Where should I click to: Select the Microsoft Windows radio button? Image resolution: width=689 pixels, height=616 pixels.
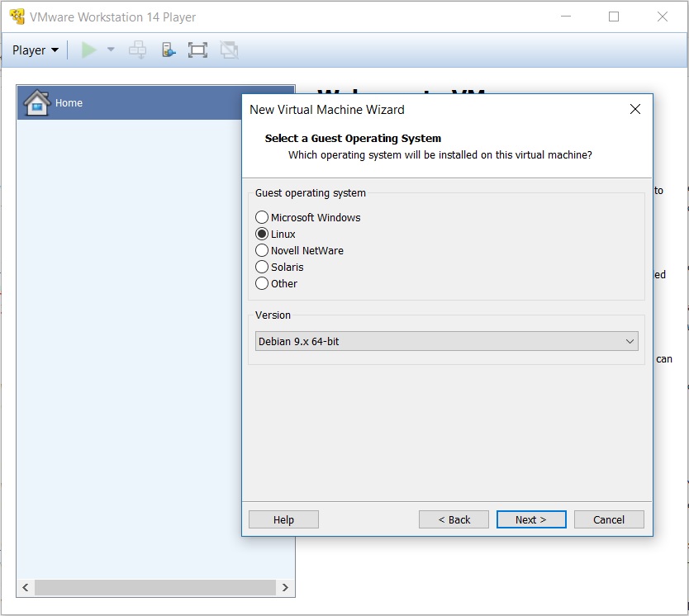pos(261,217)
